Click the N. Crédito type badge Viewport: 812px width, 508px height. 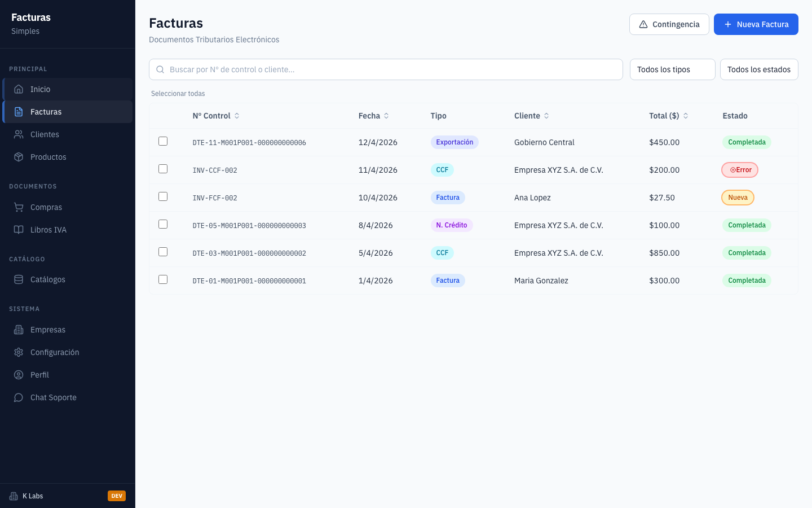[x=452, y=225]
